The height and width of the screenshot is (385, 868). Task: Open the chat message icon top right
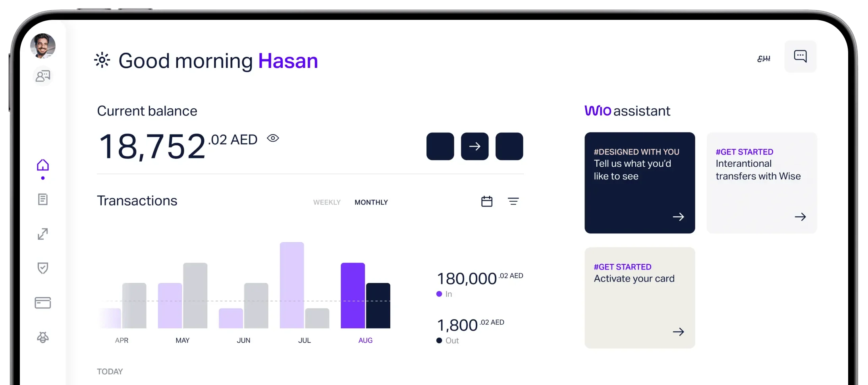800,56
